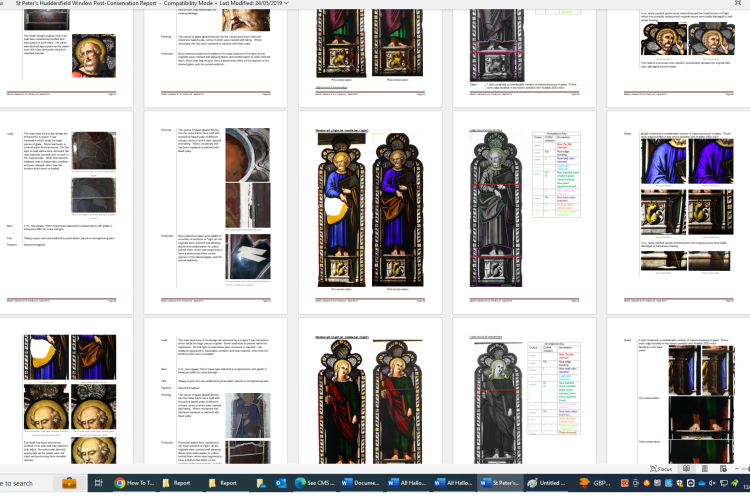The image size is (750, 500).
Task: Switch to the first 'All Hallo...' Word window
Action: pyautogui.click(x=407, y=483)
